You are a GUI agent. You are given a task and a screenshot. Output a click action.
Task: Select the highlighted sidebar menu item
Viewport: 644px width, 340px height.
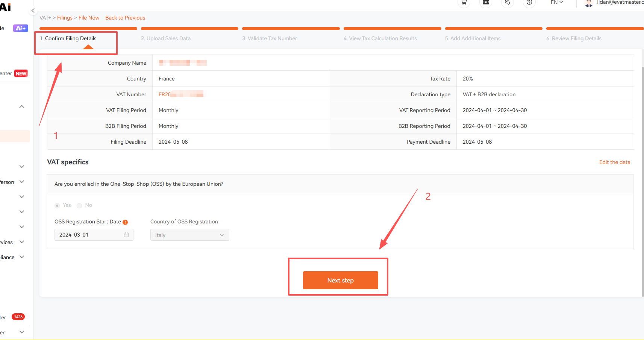(x=15, y=136)
